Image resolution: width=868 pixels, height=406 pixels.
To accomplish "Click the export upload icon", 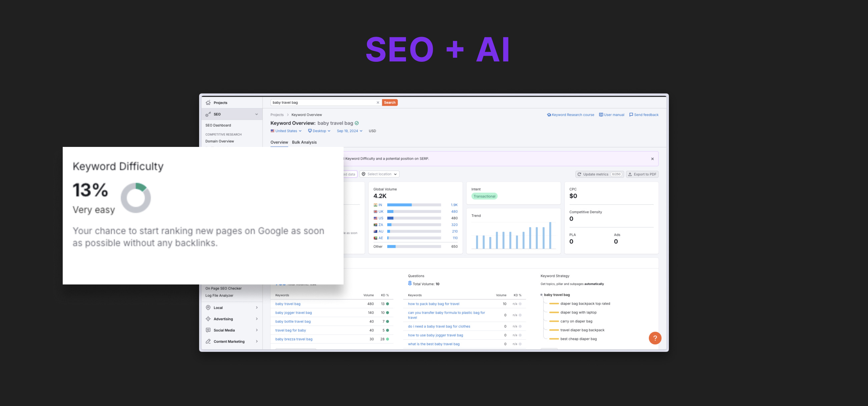I will (x=630, y=174).
